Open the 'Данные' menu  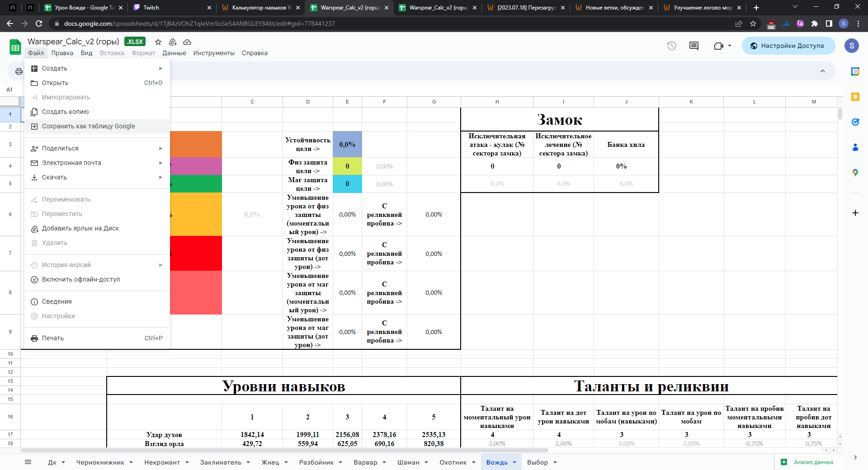pyautogui.click(x=174, y=53)
